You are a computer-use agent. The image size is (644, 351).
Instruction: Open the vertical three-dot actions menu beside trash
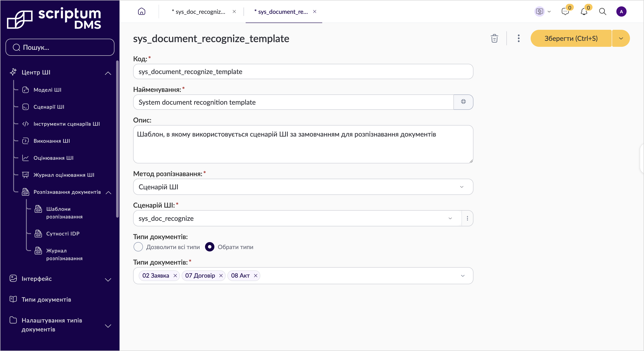point(519,39)
